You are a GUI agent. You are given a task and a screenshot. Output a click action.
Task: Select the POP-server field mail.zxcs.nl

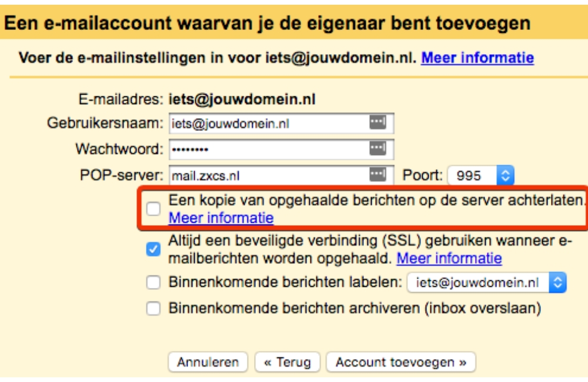[268, 175]
